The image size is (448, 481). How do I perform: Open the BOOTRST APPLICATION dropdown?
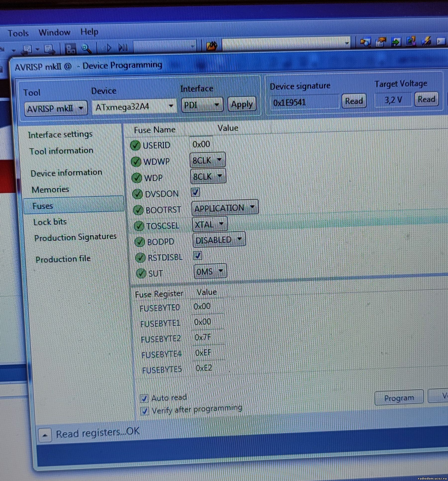[x=225, y=208]
